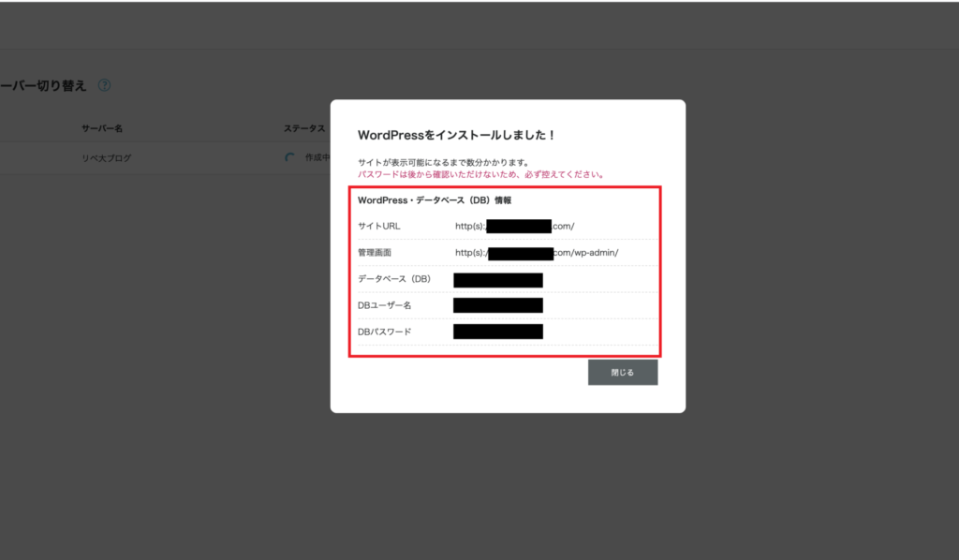
Task: Click the DBユーザー名 label
Action: point(384,305)
